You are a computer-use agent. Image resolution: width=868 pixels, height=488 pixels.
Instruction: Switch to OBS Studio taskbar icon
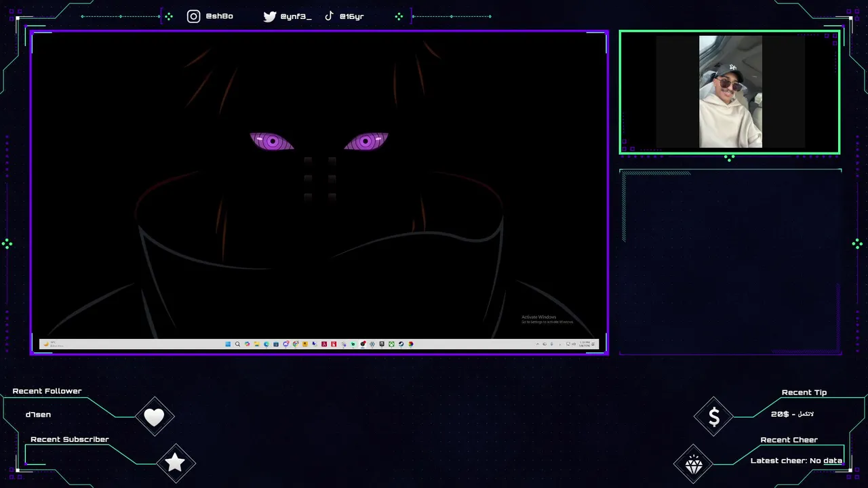pyautogui.click(x=363, y=344)
